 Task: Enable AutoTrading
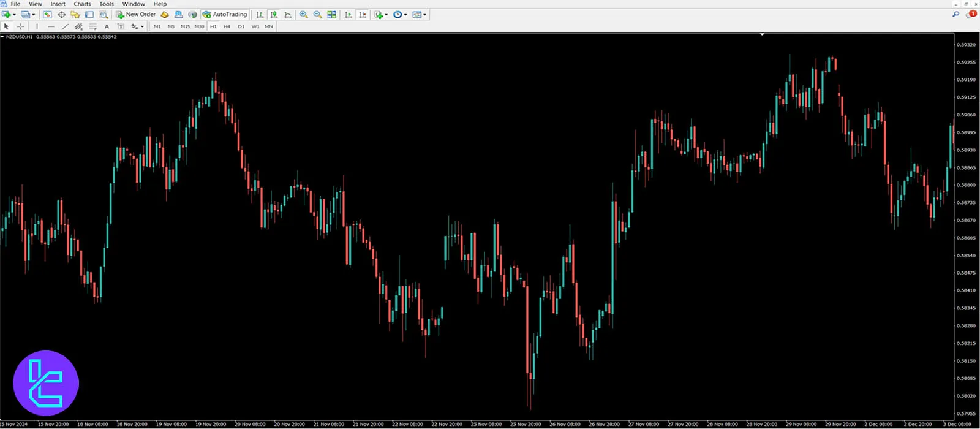225,15
